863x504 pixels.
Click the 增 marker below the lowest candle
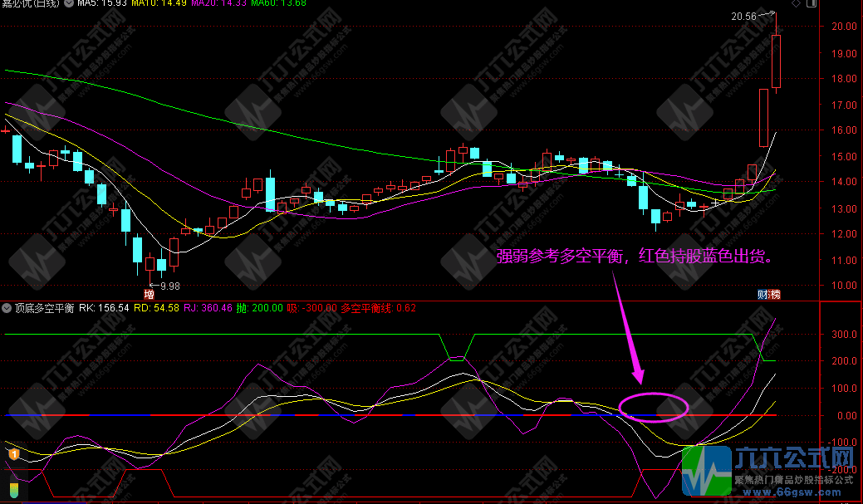(149, 295)
